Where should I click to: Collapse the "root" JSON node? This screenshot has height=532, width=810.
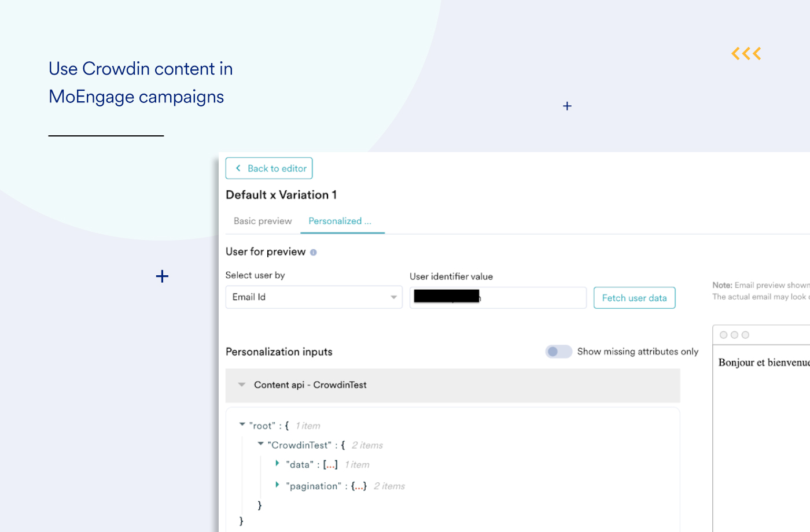pyautogui.click(x=242, y=424)
